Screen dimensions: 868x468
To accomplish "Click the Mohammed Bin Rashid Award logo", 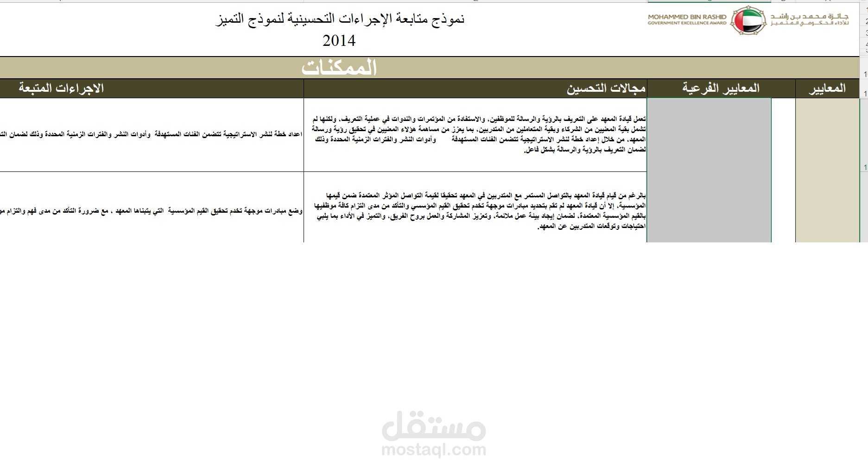I will (x=748, y=20).
